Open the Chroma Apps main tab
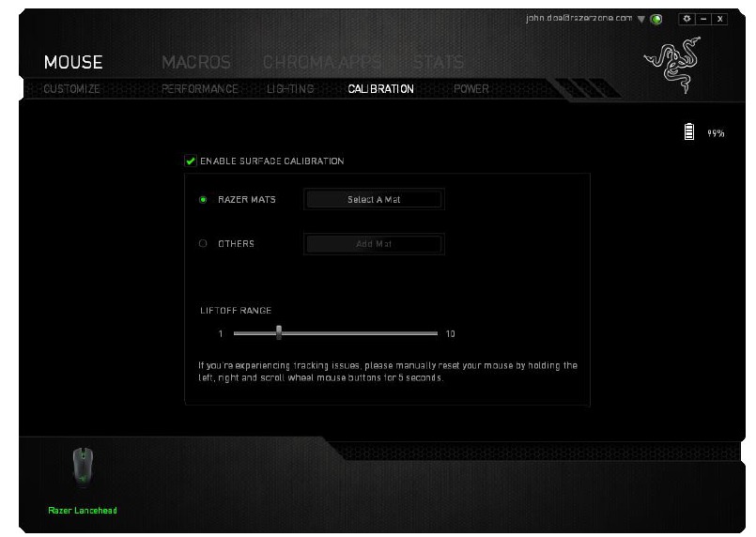 pos(321,62)
